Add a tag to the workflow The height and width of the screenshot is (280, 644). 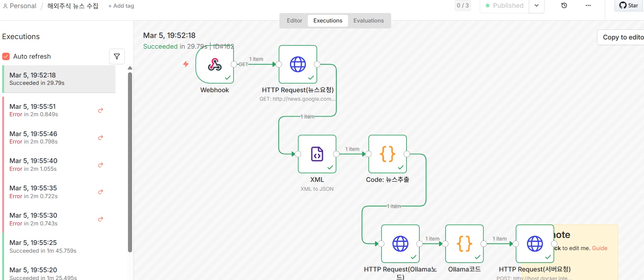[121, 6]
